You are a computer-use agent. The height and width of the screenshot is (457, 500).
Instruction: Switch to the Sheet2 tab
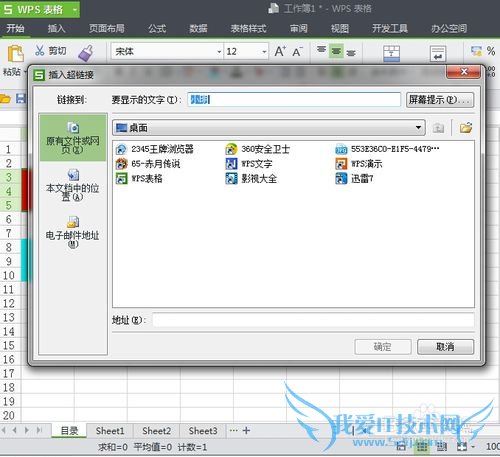click(x=156, y=431)
